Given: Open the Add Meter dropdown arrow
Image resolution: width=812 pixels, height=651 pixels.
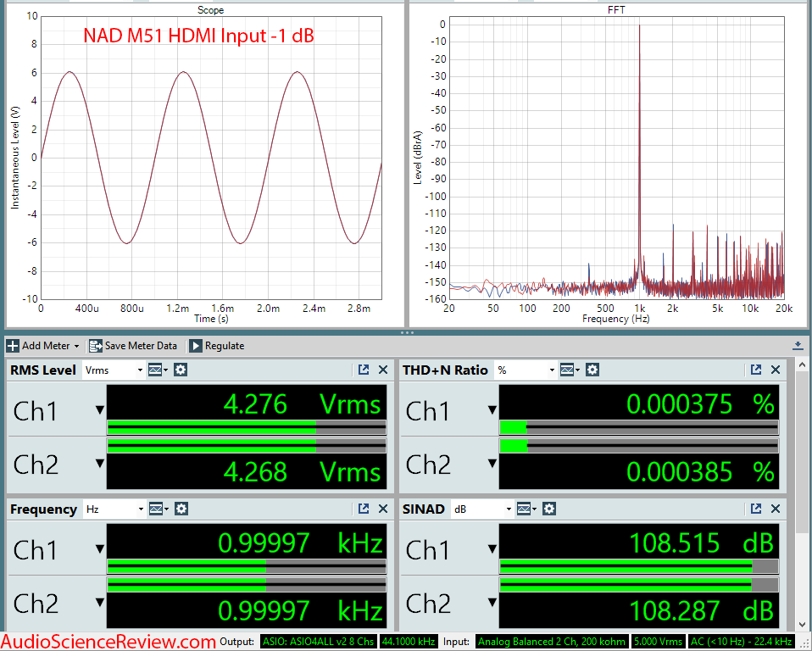Looking at the screenshot, I should coord(76,346).
